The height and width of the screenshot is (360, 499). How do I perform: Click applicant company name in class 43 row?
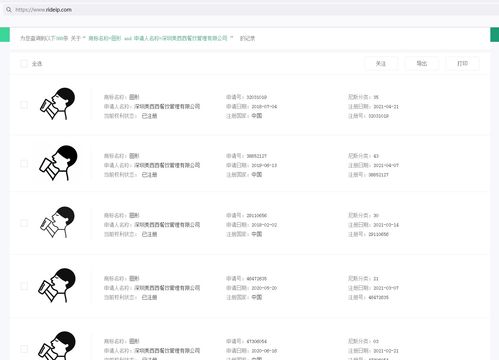[x=167, y=165]
